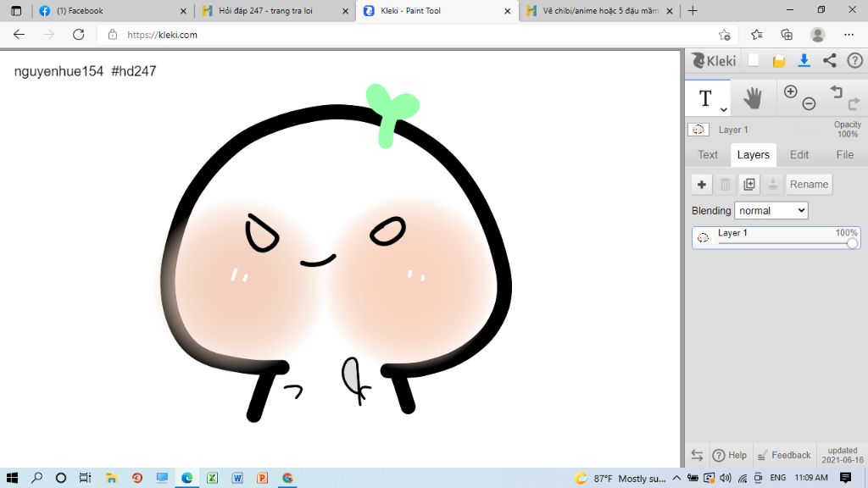Open the Windows Start menu
The height and width of the screenshot is (488, 868).
[12, 478]
